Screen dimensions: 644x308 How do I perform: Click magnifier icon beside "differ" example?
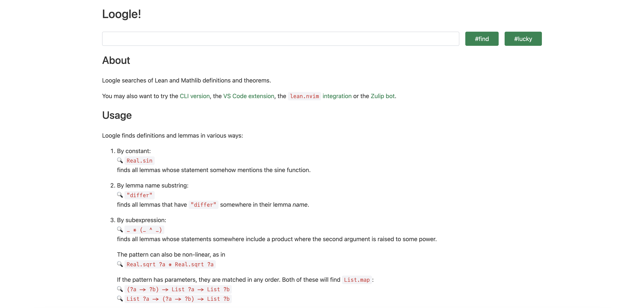click(120, 195)
